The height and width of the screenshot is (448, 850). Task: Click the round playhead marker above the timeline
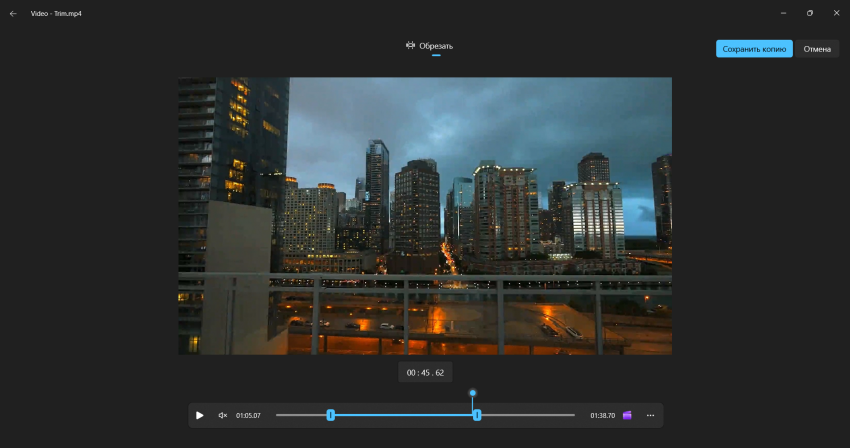[473, 393]
